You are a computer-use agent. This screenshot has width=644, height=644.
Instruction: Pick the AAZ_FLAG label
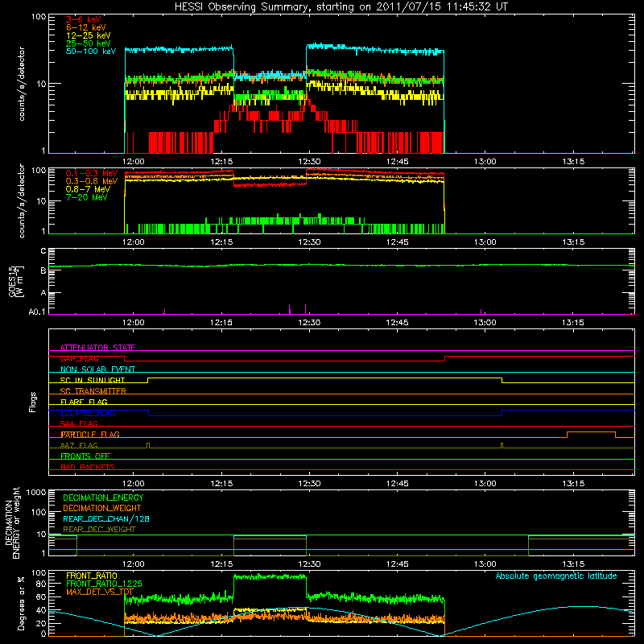(79, 445)
